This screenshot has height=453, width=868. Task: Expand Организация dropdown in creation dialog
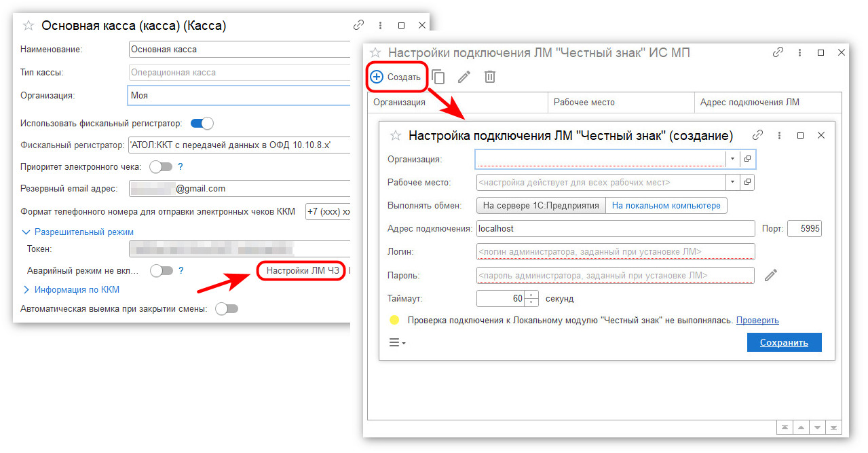click(732, 159)
